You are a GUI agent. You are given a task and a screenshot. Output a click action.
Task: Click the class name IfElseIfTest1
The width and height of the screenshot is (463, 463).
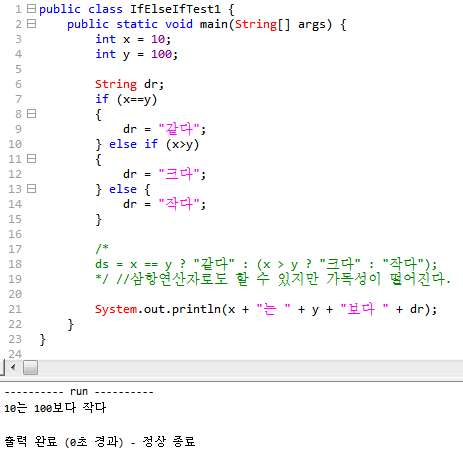pos(175,9)
